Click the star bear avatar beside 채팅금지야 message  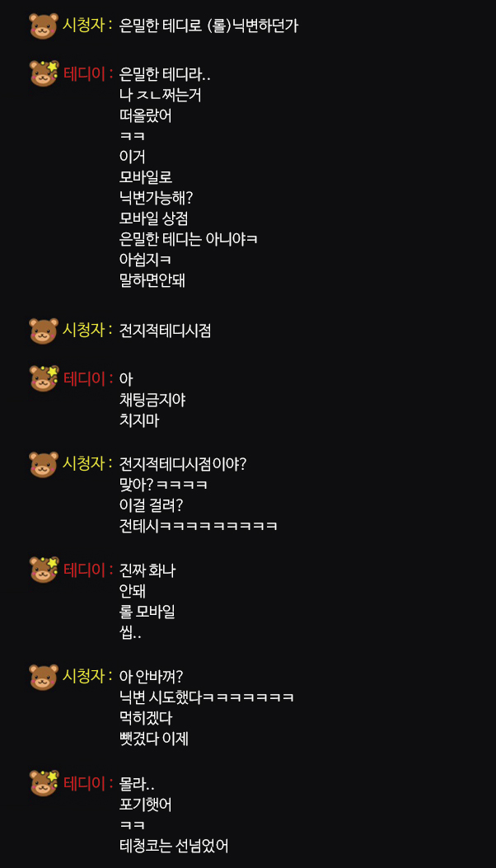click(x=44, y=378)
